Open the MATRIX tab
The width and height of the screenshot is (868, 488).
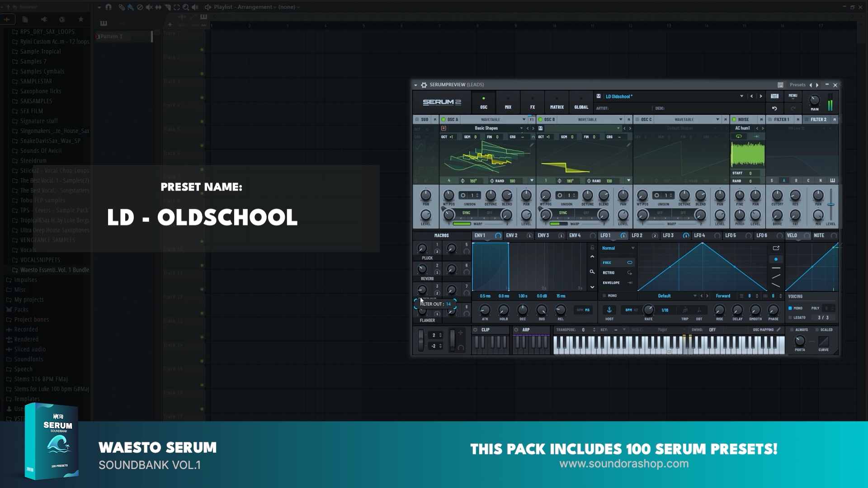[557, 103]
